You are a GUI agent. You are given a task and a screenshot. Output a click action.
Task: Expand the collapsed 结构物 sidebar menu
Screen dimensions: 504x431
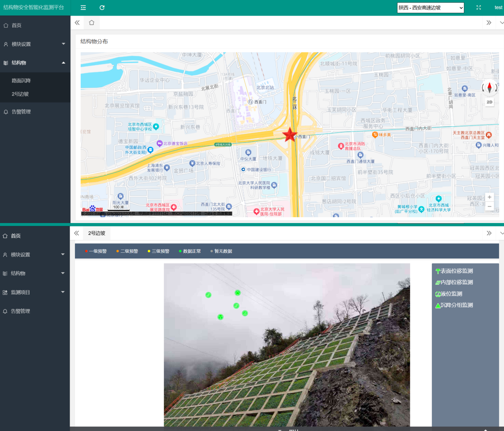click(x=35, y=273)
